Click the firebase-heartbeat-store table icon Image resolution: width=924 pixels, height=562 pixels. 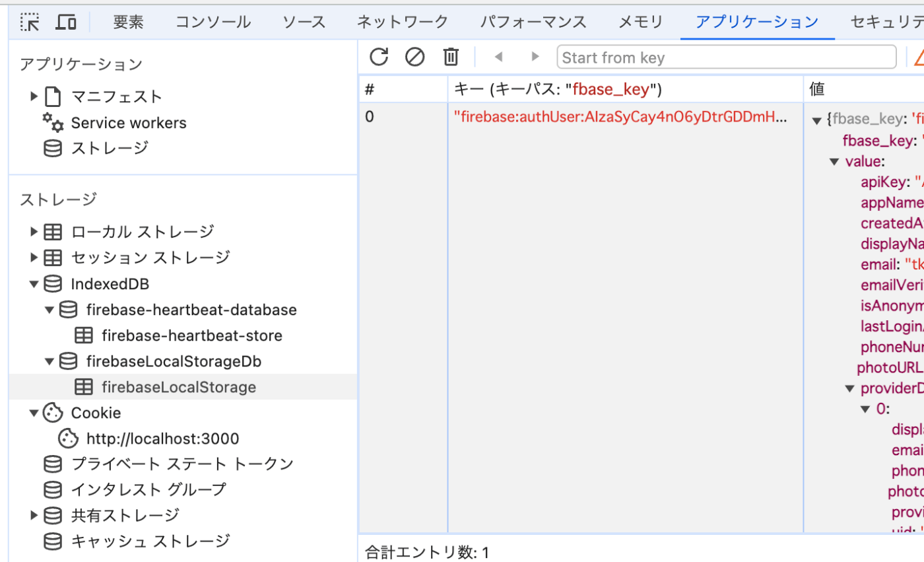click(84, 335)
